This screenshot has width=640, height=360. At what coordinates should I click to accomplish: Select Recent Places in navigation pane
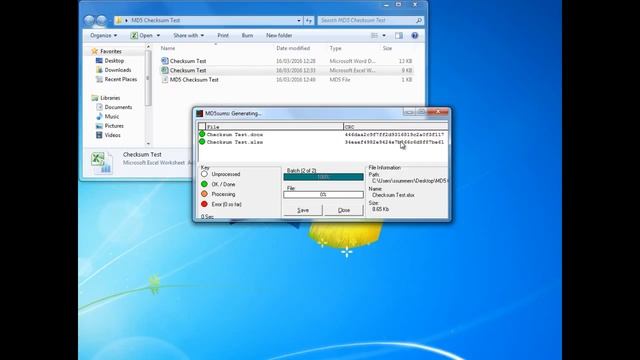[x=120, y=79]
